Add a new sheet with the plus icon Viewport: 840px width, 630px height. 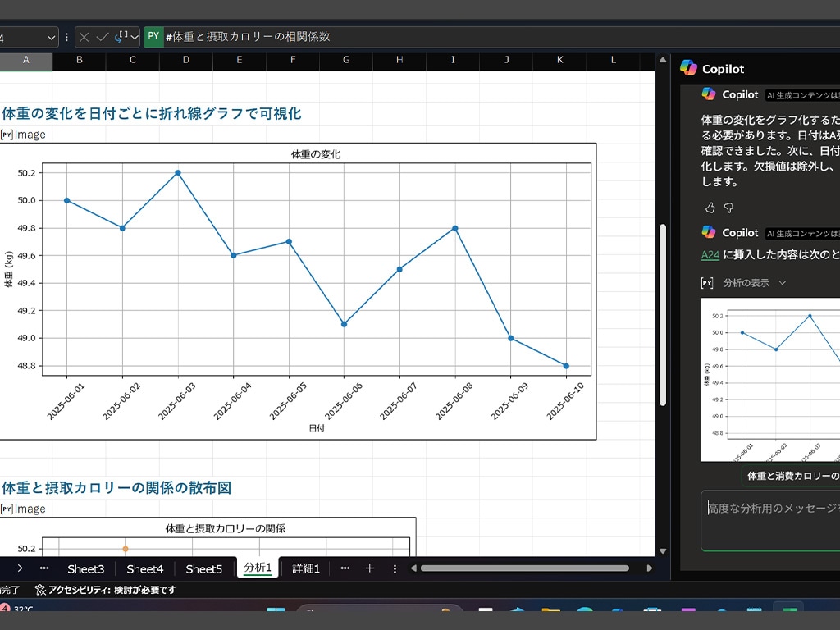[370, 568]
